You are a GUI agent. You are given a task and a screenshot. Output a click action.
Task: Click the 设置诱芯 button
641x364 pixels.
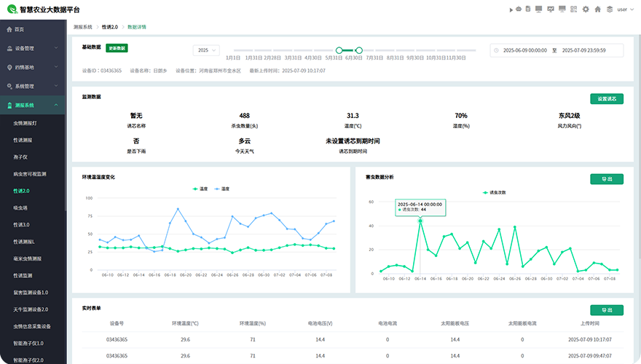pos(606,99)
